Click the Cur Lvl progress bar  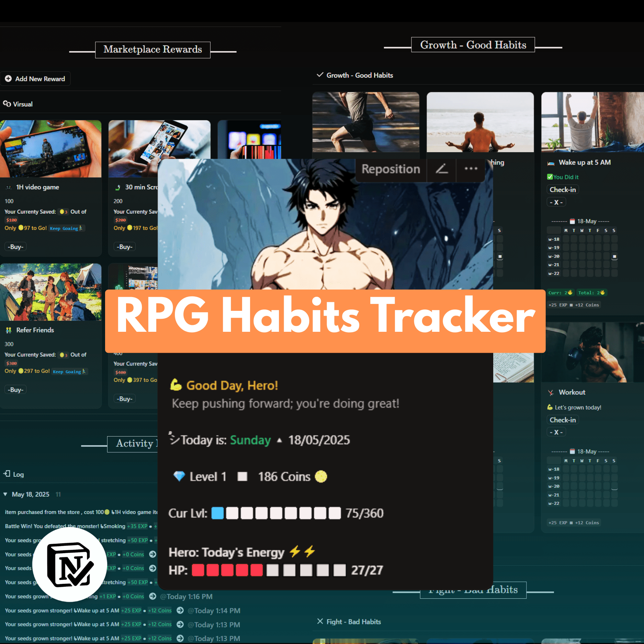(x=276, y=513)
